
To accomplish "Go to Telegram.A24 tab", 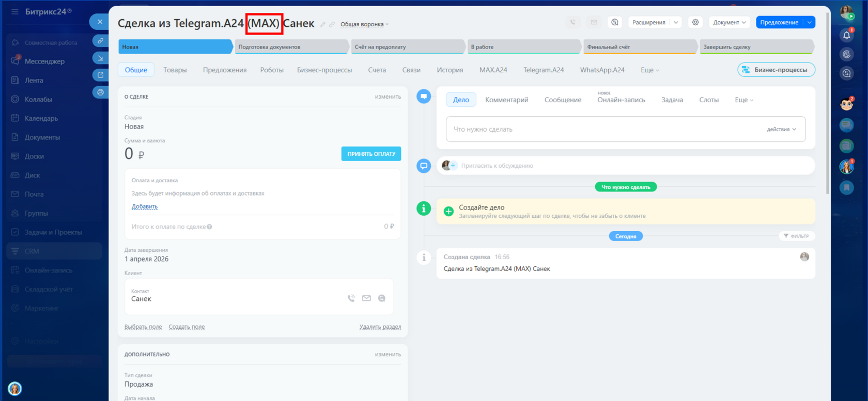I will pos(544,70).
